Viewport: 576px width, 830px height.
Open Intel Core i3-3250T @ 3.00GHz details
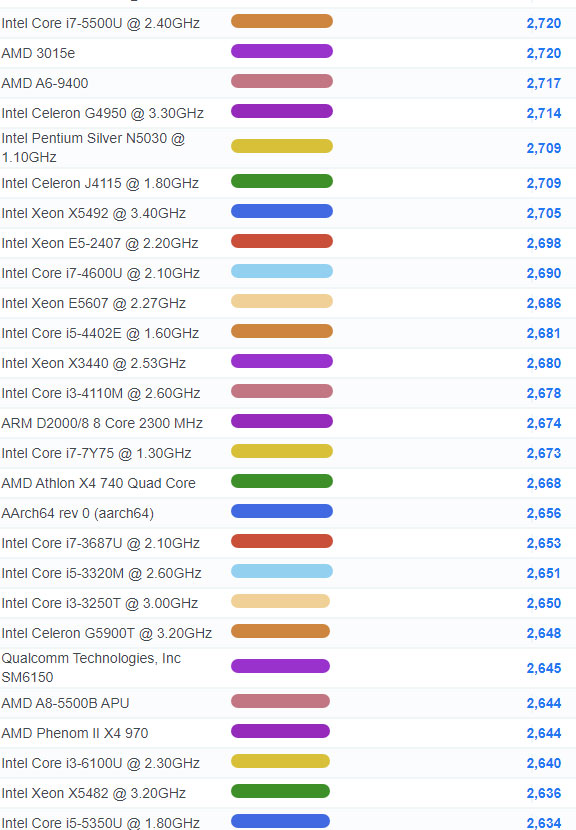pos(100,603)
